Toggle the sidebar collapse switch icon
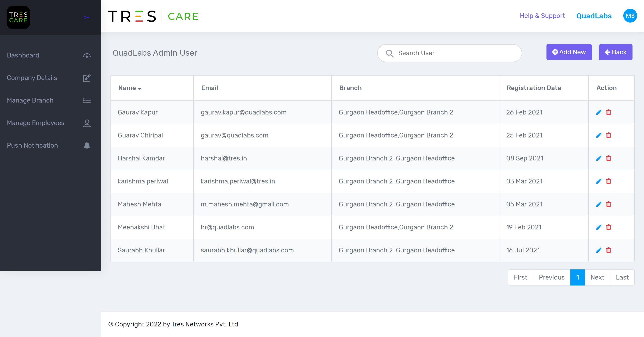 point(86,17)
